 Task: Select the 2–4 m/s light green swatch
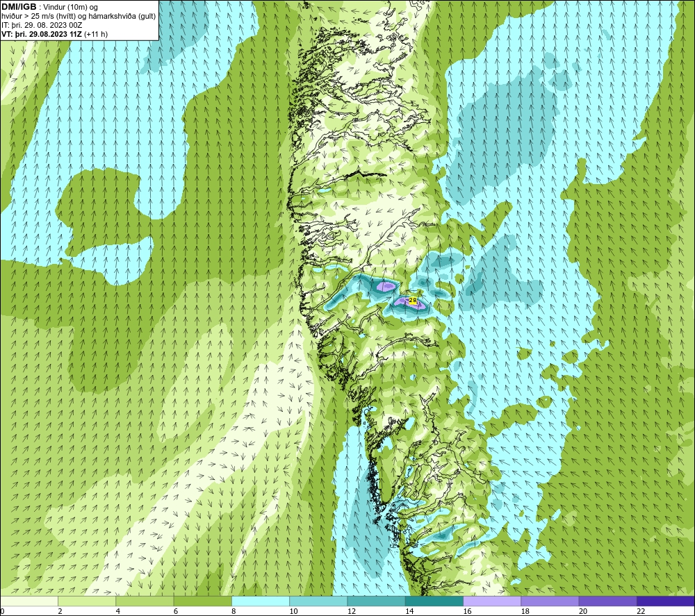click(87, 601)
